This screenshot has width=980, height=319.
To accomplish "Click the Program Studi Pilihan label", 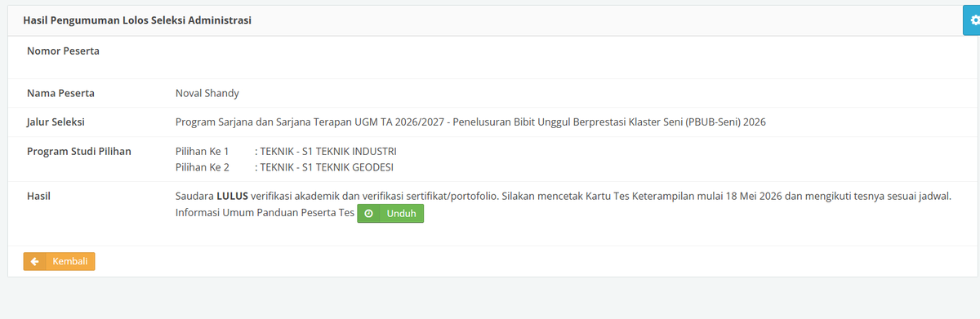I will (79, 152).
